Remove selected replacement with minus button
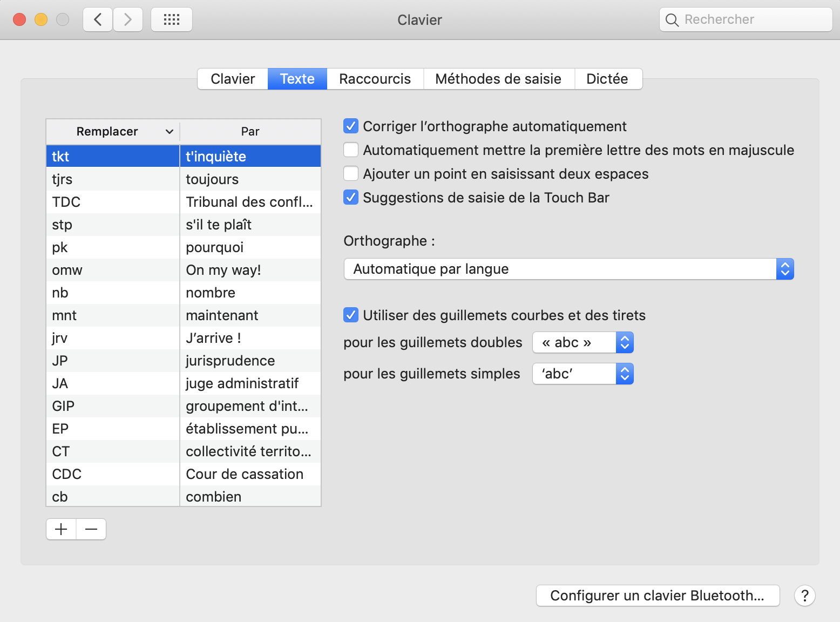This screenshot has width=840, height=622. pyautogui.click(x=91, y=529)
